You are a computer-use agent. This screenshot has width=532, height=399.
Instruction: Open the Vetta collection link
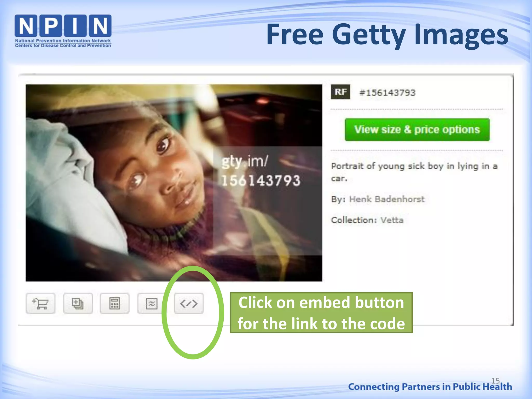pos(392,220)
